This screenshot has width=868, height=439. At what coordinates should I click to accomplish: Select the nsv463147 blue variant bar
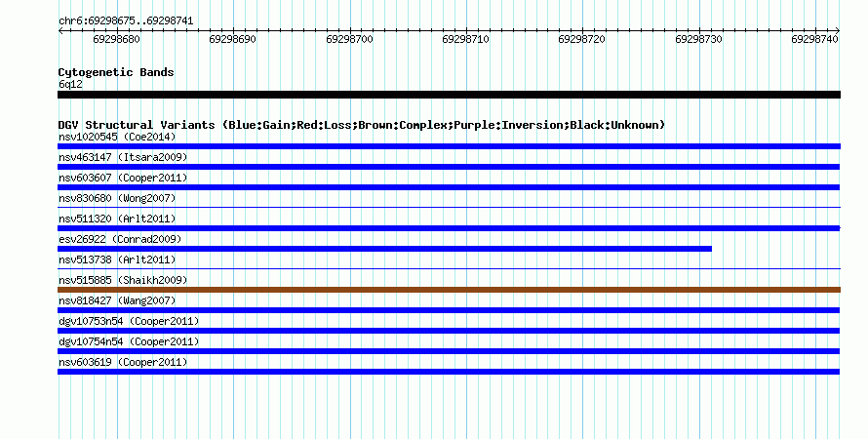tap(449, 167)
